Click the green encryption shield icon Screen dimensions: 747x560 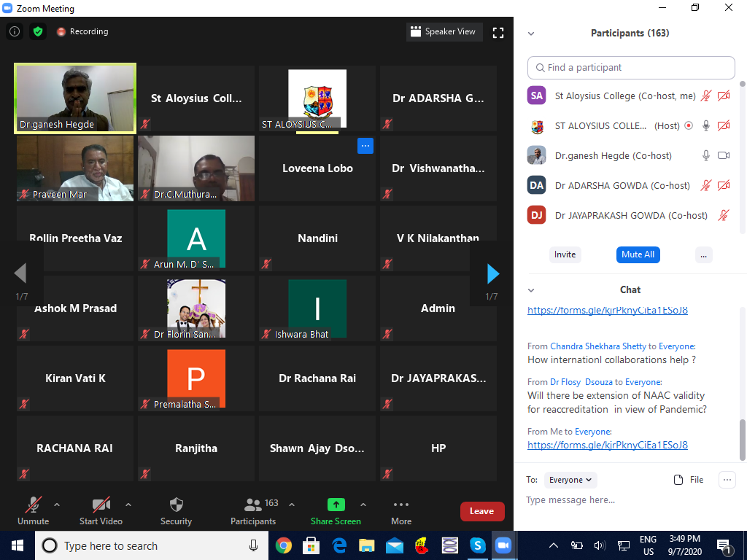pyautogui.click(x=38, y=31)
